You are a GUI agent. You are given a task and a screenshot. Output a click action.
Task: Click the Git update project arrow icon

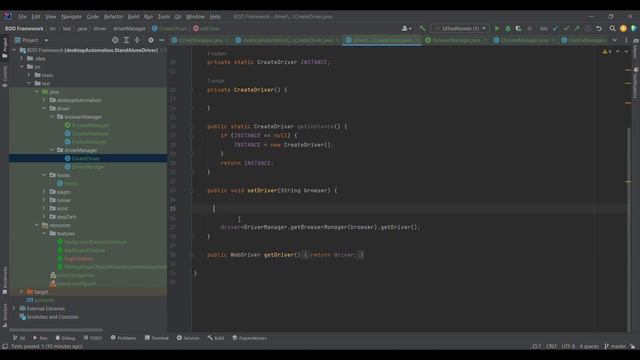555,29
